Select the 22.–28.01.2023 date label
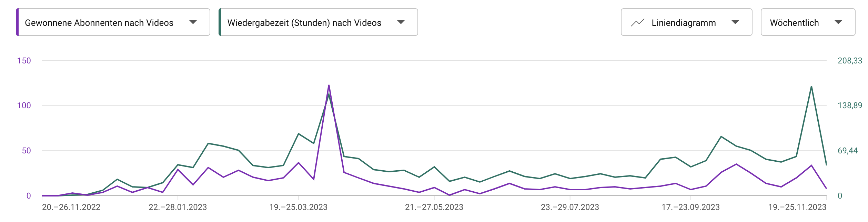868x222 pixels. point(178,207)
